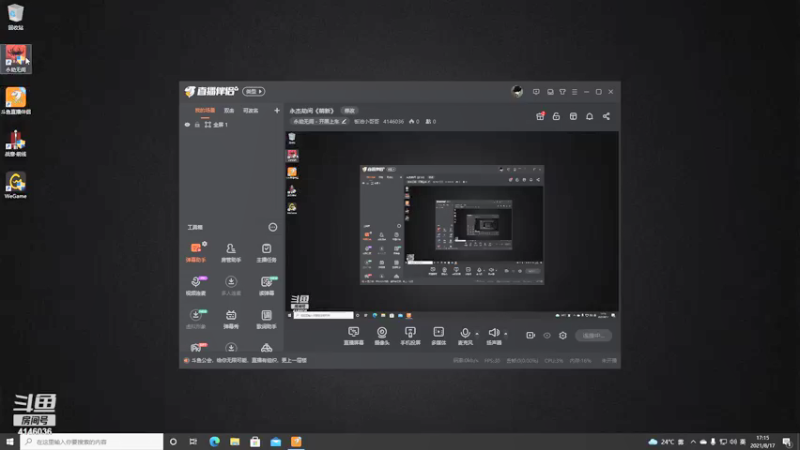The width and height of the screenshot is (800, 450).
Task: Expand the toolbox more-options circle button
Action: (272, 227)
